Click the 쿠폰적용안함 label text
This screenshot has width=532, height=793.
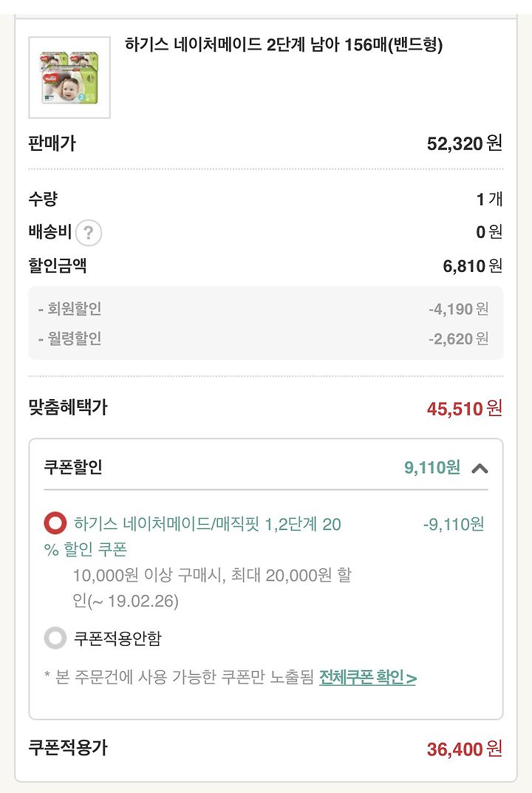pos(117,639)
